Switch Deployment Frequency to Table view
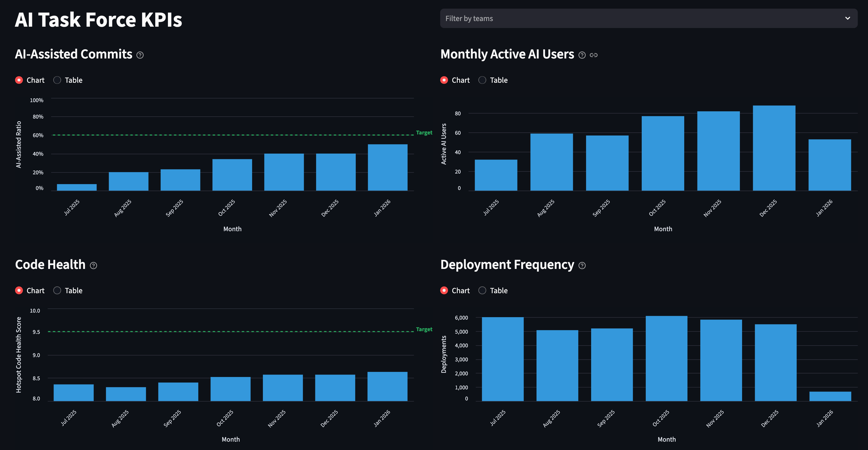This screenshot has height=450, width=868. tap(482, 290)
